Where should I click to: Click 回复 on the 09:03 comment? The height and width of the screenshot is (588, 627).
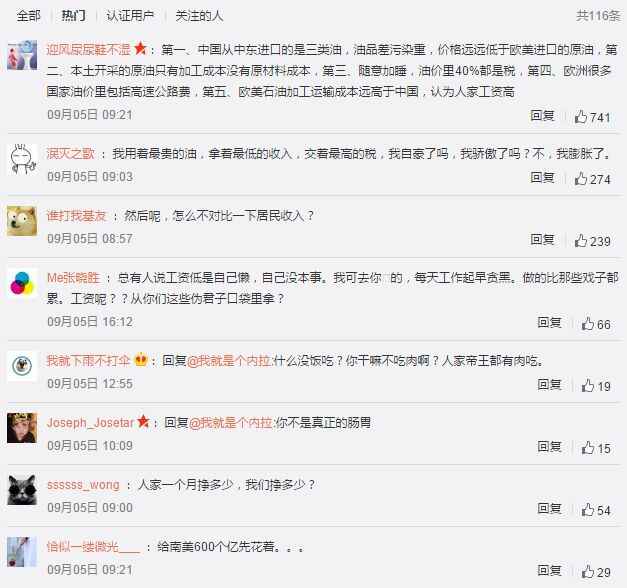[x=542, y=177]
